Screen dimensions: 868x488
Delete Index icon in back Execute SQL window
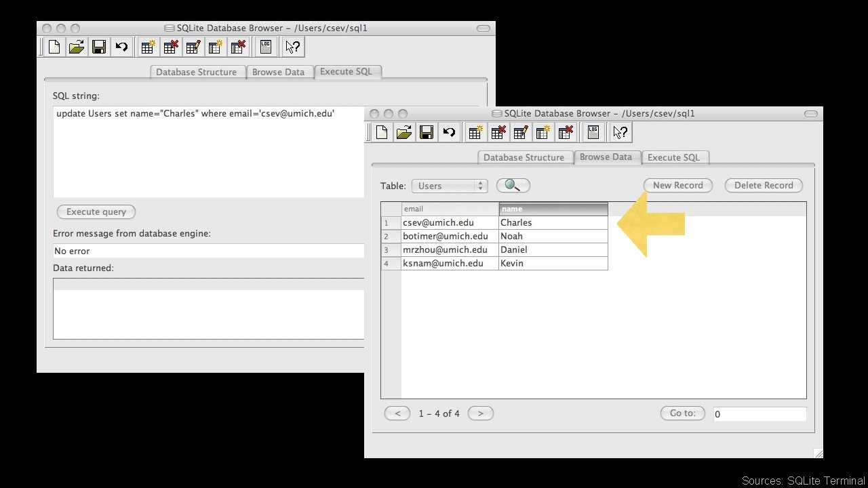238,47
